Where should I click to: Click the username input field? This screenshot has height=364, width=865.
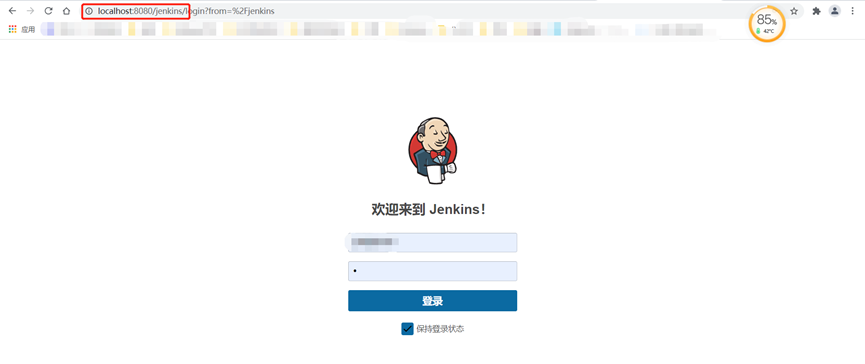(x=432, y=243)
